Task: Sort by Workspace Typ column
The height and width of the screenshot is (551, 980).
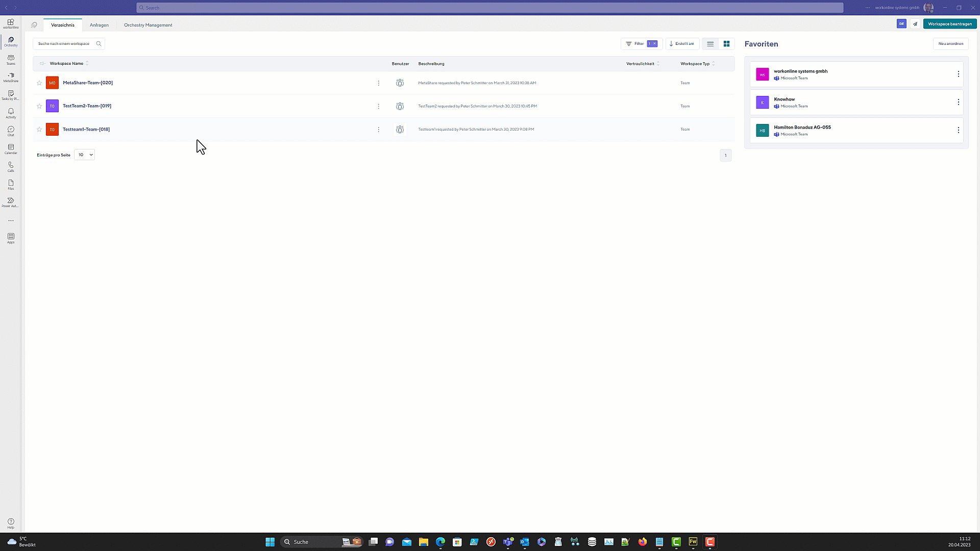Action: [x=698, y=64]
